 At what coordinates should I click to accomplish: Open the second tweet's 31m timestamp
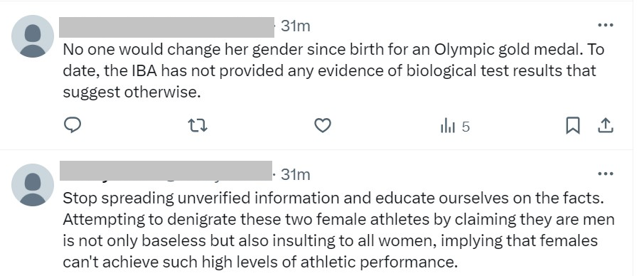coord(295,174)
